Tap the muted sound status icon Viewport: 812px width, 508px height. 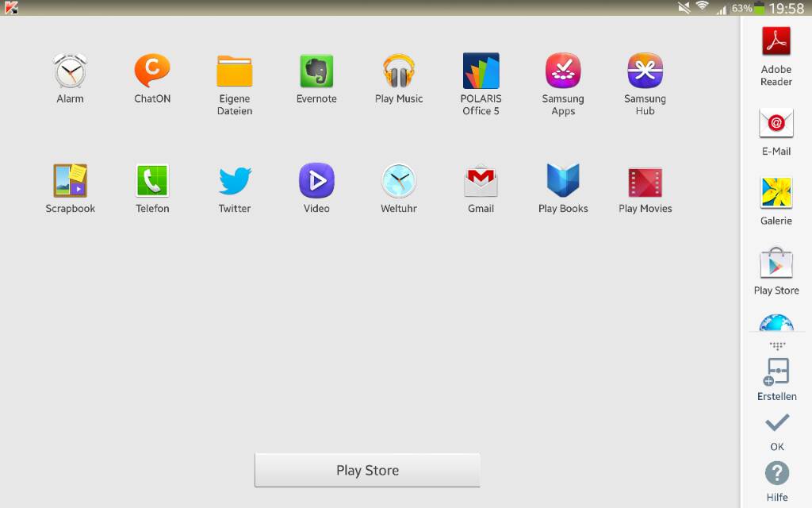point(684,8)
